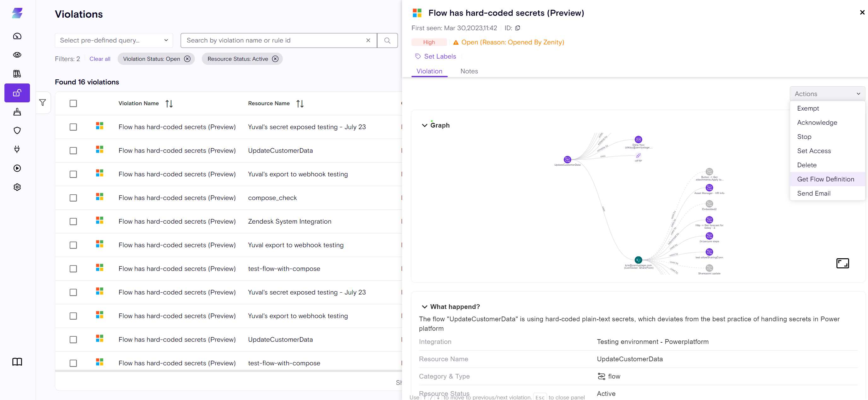Open the shield icon in sidebar
Image resolution: width=868 pixels, height=400 pixels.
[17, 131]
